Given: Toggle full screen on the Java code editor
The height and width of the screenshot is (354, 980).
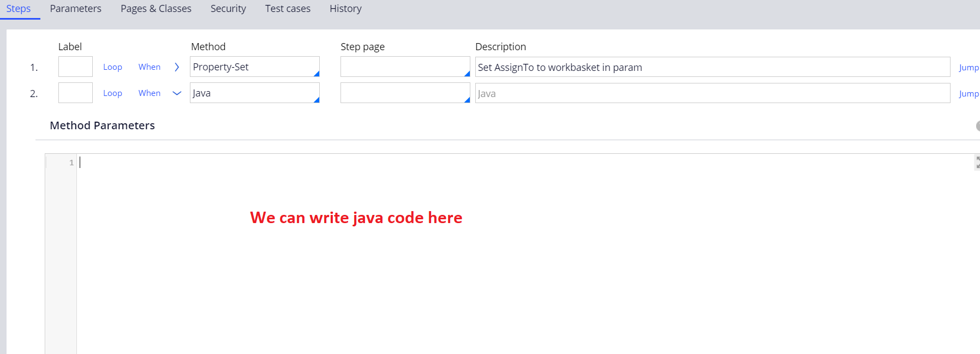Looking at the screenshot, I should [977, 163].
